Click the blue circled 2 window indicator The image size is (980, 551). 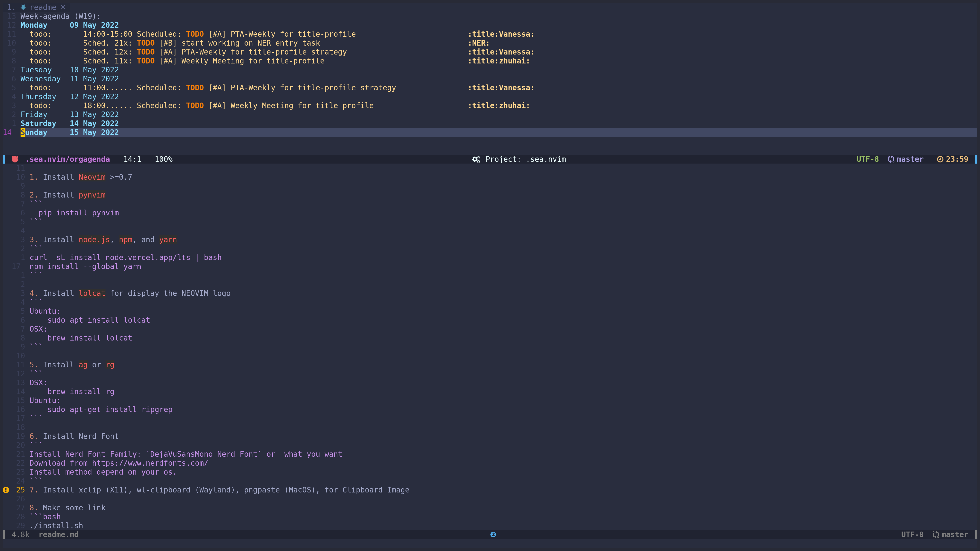pos(493,534)
